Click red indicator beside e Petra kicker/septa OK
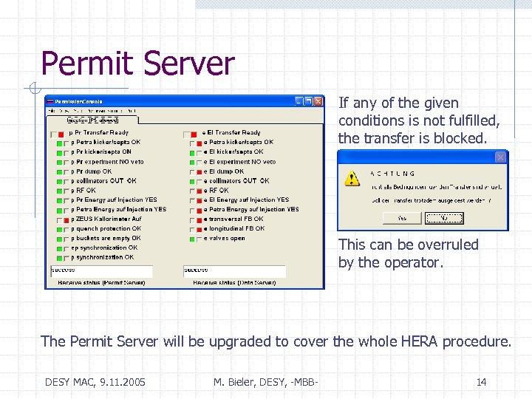 click(x=199, y=144)
